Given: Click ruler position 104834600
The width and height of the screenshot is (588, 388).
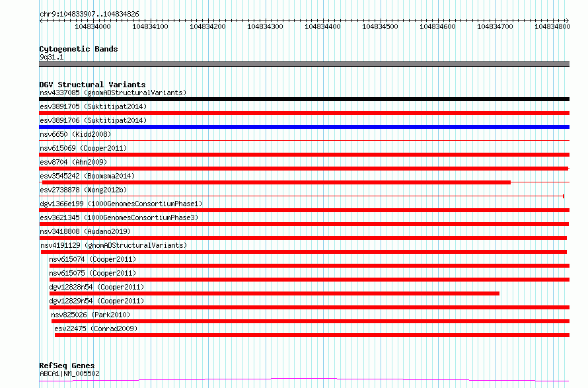Looking at the screenshot, I should [x=437, y=26].
